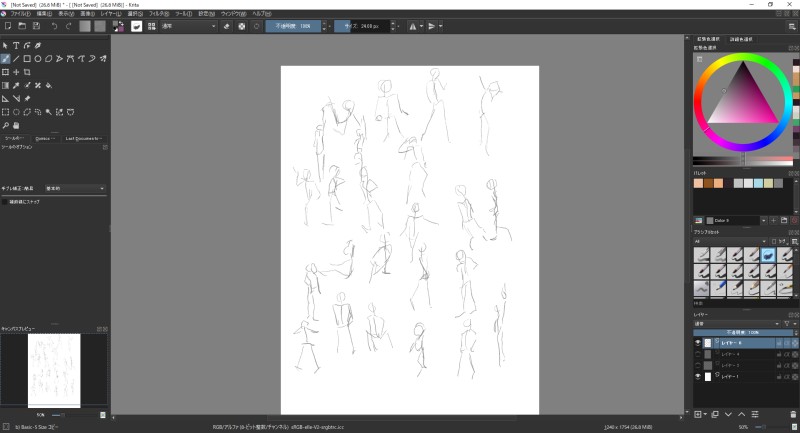This screenshot has height=433, width=800.
Task: Select the Gradient tool in toolbox
Action: coord(5,85)
